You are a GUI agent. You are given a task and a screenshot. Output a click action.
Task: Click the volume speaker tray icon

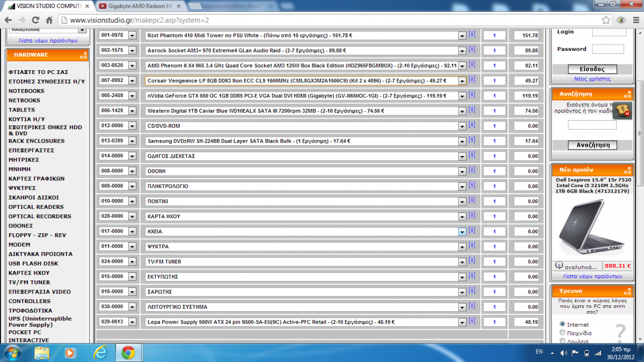click(563, 353)
